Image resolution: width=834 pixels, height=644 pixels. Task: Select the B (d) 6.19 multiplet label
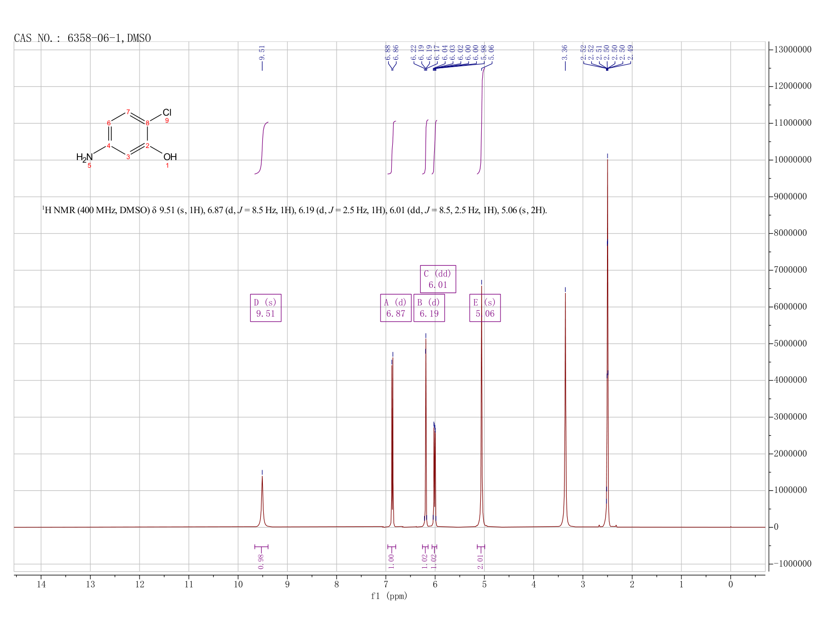coord(429,308)
